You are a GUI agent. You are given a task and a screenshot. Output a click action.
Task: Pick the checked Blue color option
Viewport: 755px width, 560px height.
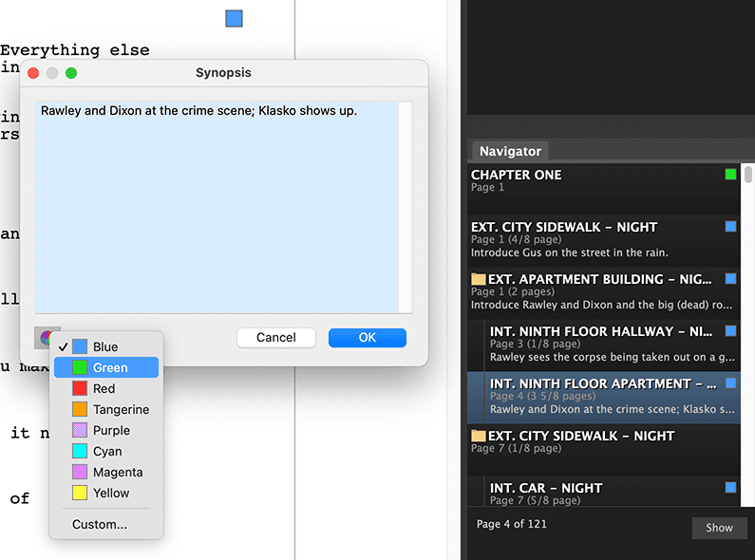coord(106,346)
